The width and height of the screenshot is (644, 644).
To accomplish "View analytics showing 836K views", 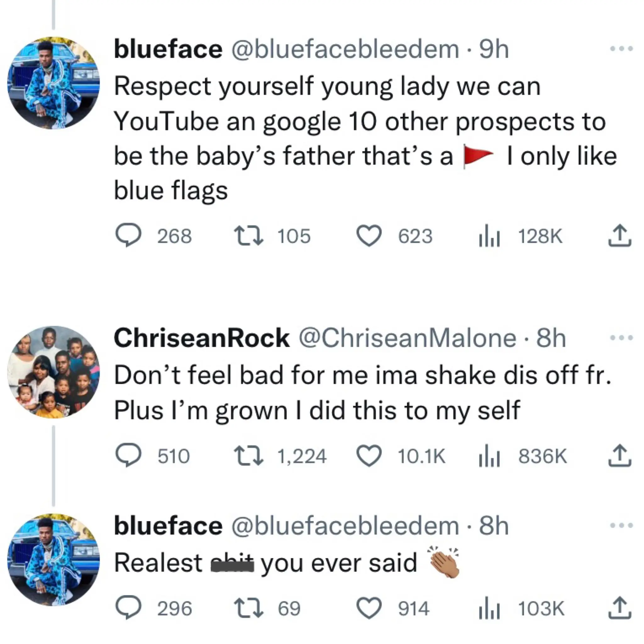I will (489, 456).
